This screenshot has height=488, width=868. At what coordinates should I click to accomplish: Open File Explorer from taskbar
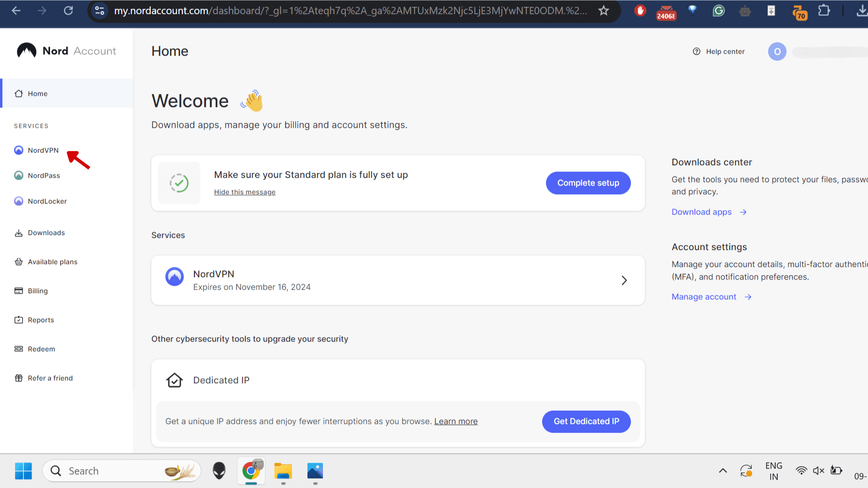[x=283, y=471]
